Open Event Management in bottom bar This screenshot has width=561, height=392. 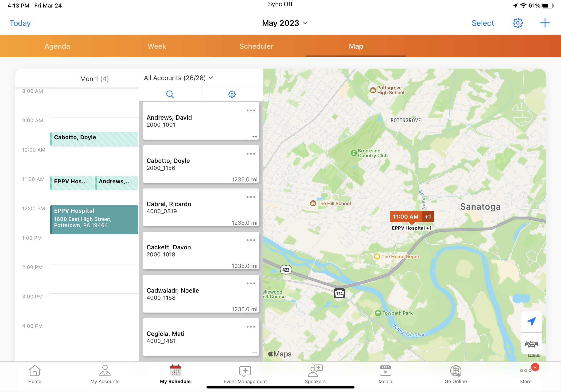(245, 374)
